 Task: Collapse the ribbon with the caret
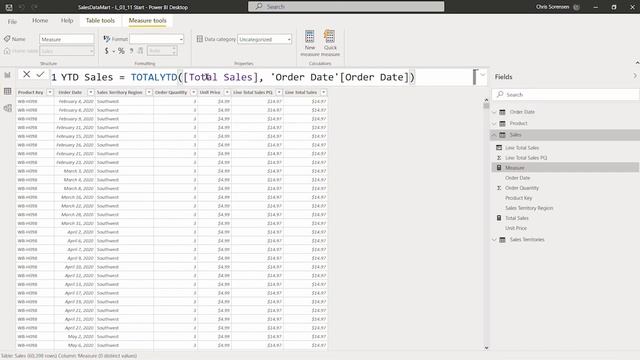point(637,62)
